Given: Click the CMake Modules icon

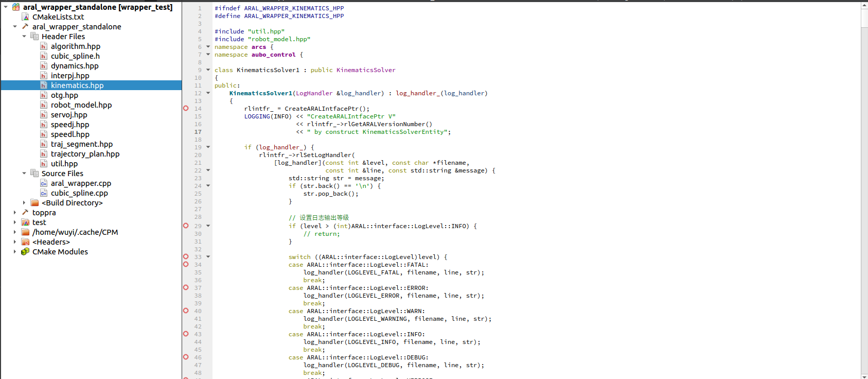Looking at the screenshot, I should [x=25, y=252].
